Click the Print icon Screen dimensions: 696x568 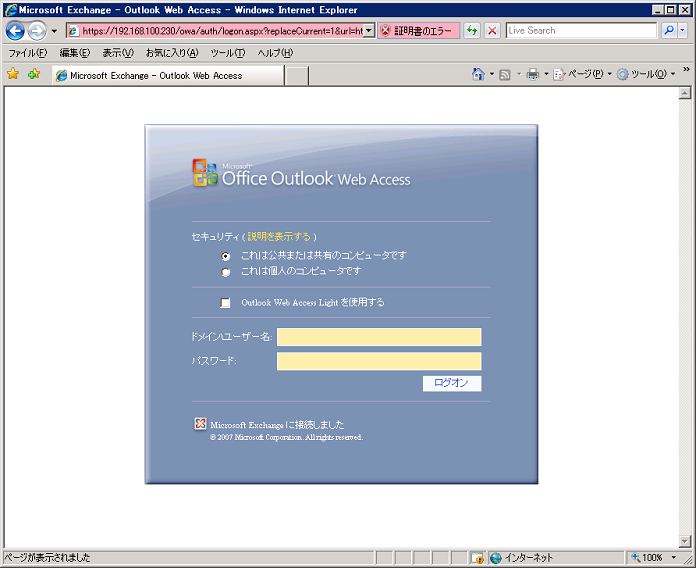(x=533, y=74)
